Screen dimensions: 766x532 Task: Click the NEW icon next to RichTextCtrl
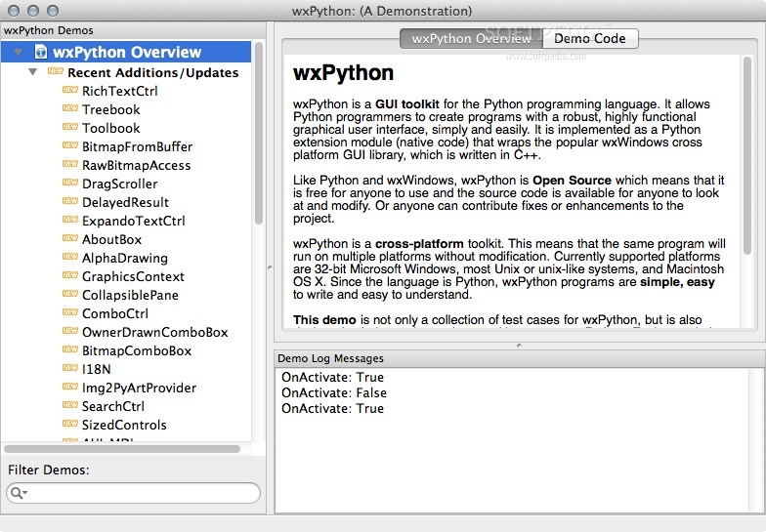coord(70,90)
